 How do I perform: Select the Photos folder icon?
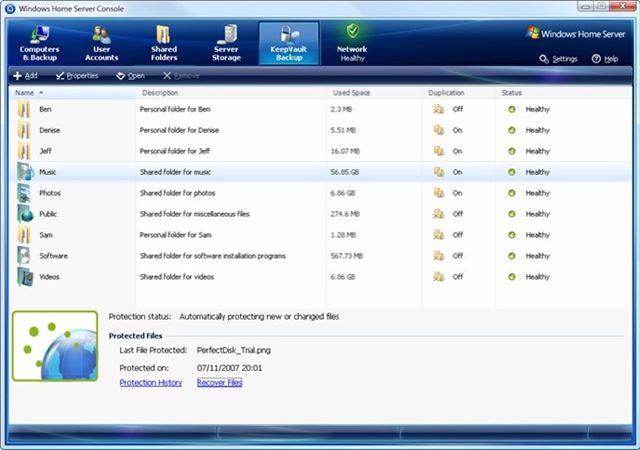point(24,193)
